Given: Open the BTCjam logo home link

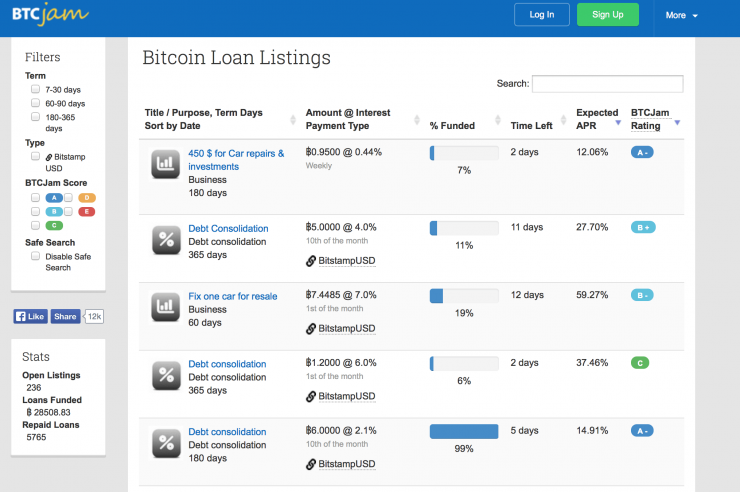Looking at the screenshot, I should point(50,14).
